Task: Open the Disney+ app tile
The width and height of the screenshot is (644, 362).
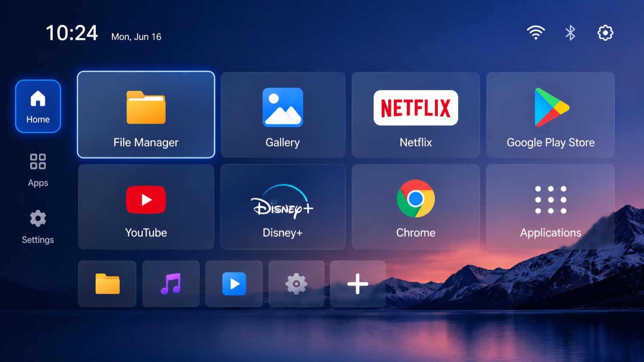Action: pyautogui.click(x=283, y=207)
